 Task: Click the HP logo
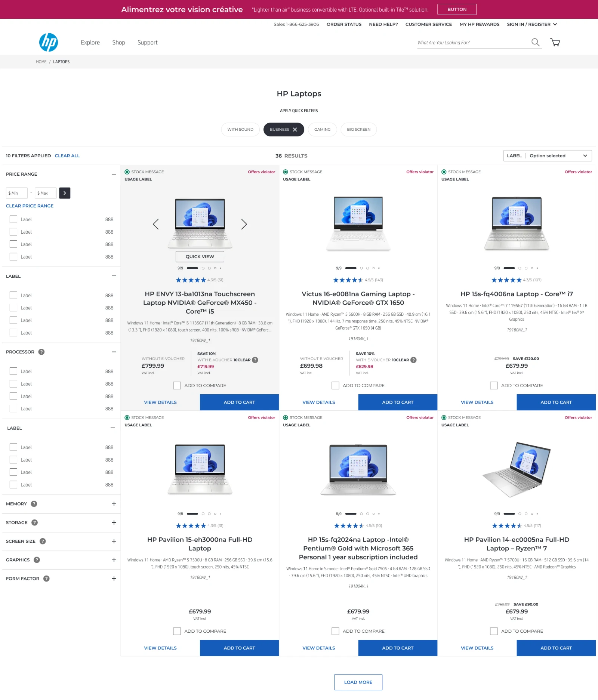click(x=49, y=42)
